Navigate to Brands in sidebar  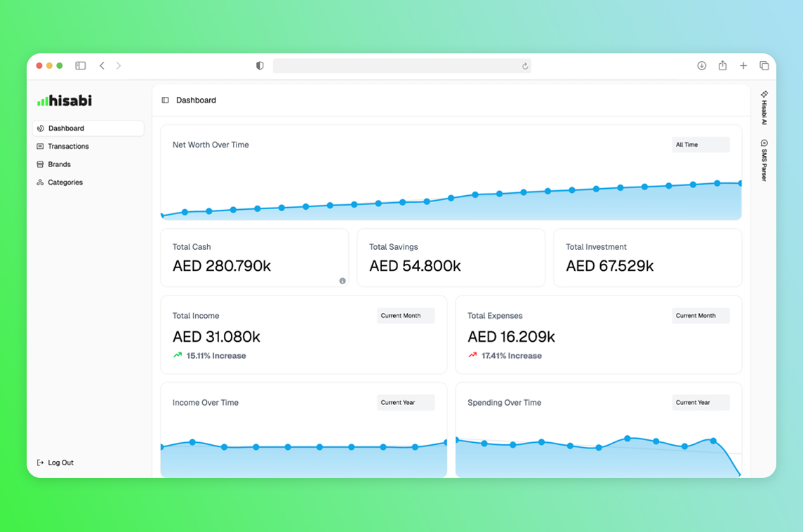click(x=59, y=164)
